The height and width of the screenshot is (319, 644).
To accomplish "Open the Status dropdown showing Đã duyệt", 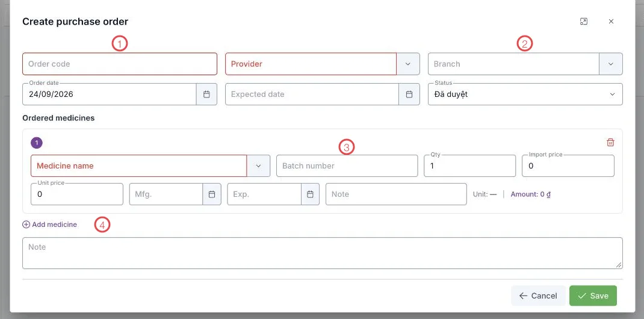I will 525,94.
